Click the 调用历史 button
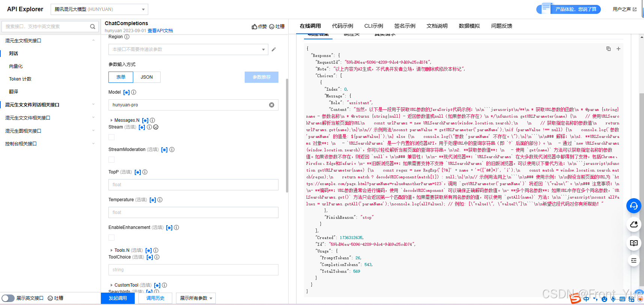 point(155,298)
